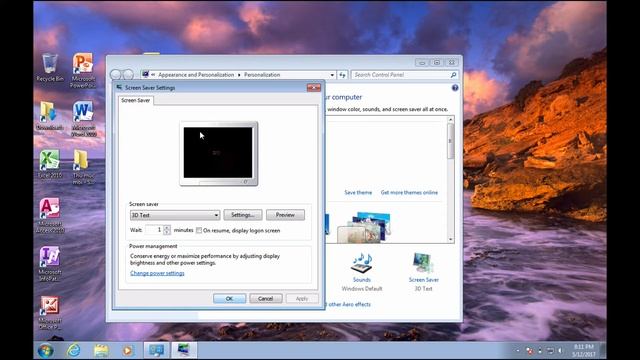Select Microsoft Word 2010 desktop shortcut
The image size is (640, 360).
83,119
